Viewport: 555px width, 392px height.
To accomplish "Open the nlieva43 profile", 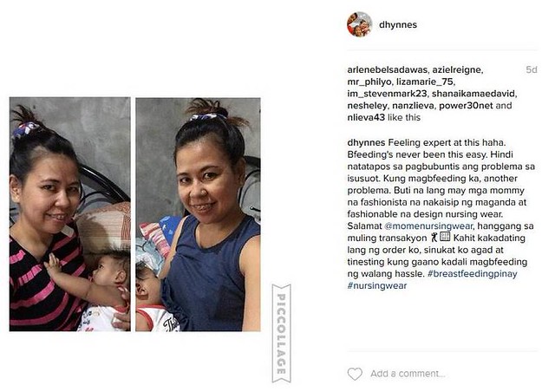I will tap(366, 118).
